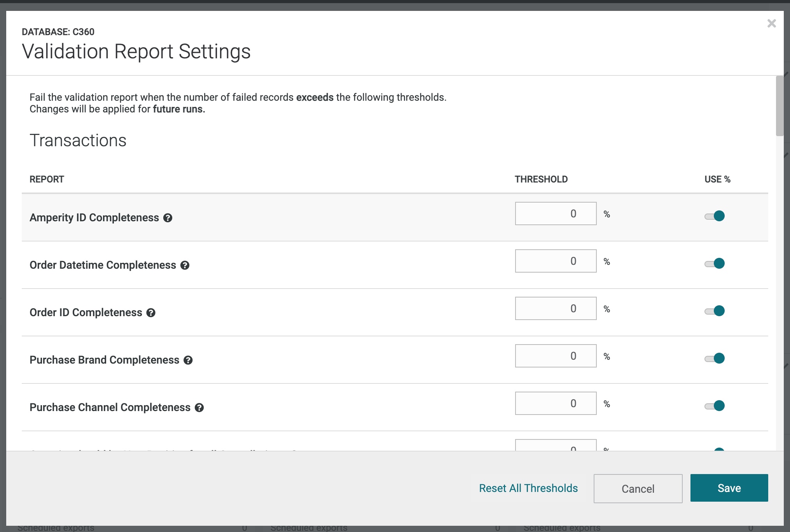Select the Purchase Brand Completeness label
This screenshot has height=532, width=790.
[x=105, y=360]
